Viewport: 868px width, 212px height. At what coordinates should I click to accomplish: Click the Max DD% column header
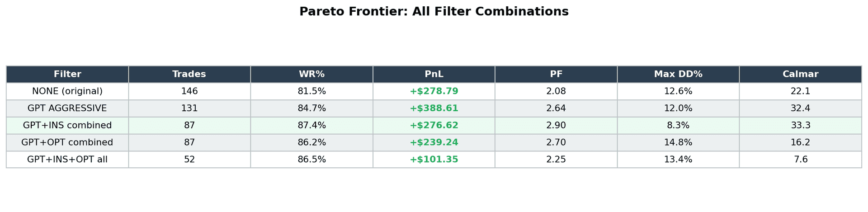point(678,74)
